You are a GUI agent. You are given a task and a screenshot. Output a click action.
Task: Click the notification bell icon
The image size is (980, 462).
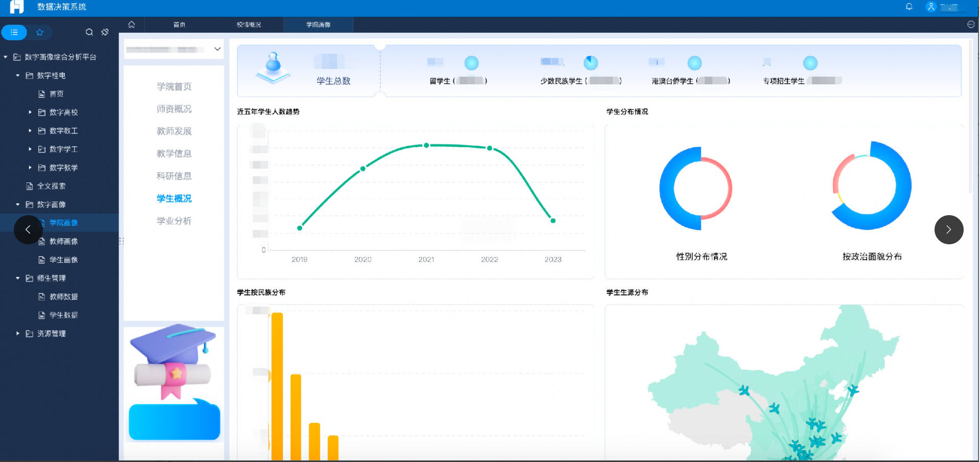click(909, 7)
